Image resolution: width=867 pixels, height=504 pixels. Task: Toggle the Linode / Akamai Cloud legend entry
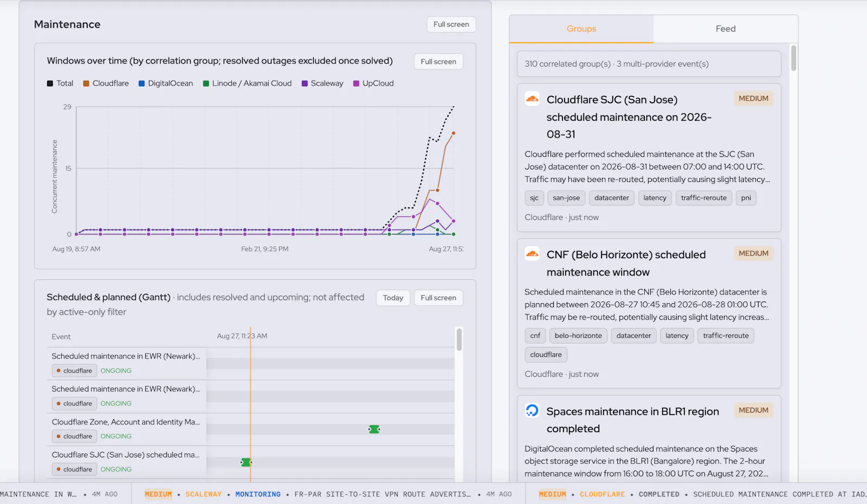pos(247,83)
